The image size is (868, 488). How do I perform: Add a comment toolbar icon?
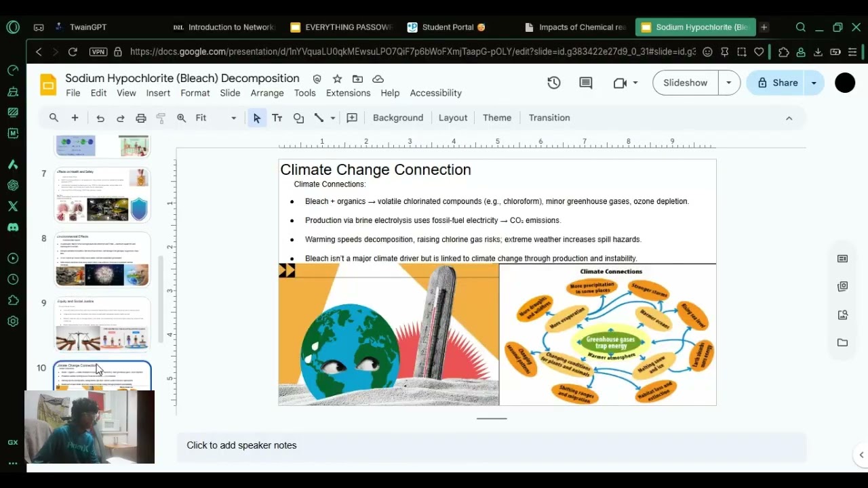[352, 118]
